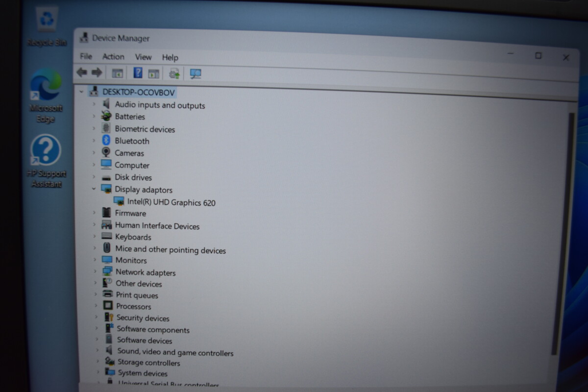Click the Computer category monitor icon
588x392 pixels.
(106, 165)
